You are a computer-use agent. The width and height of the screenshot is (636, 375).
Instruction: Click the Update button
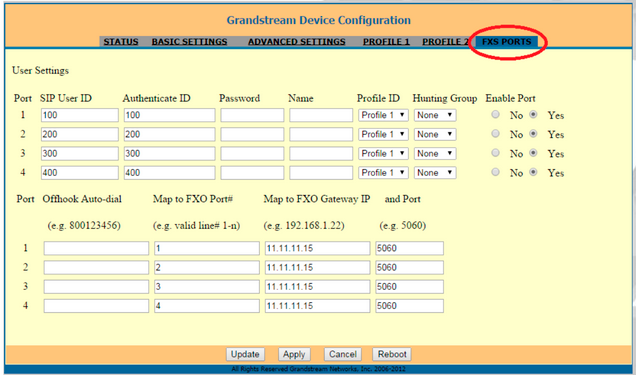245,354
